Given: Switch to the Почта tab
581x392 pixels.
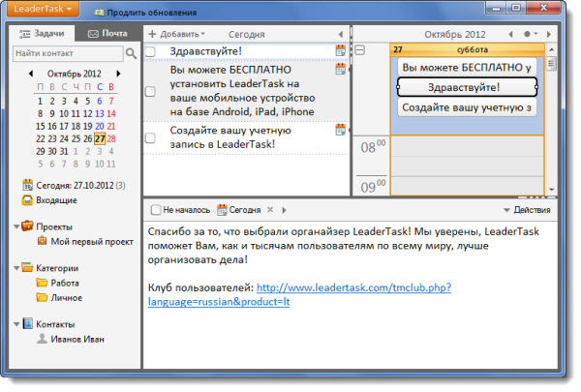Looking at the screenshot, I should click(107, 33).
